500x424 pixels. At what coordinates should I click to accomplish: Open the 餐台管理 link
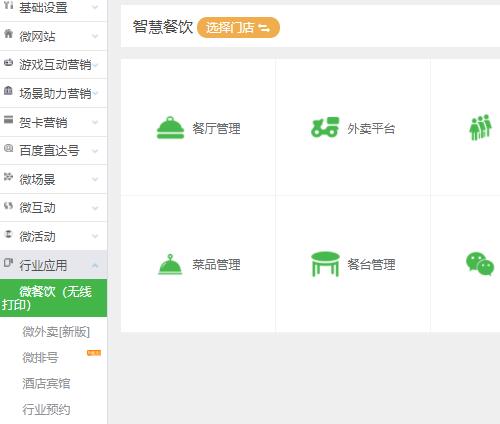click(371, 265)
